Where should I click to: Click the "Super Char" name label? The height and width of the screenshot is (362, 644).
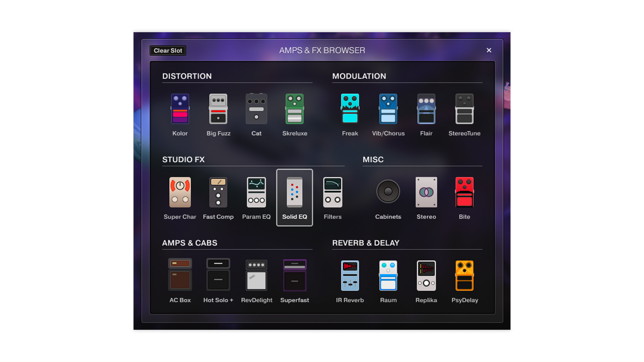pos(180,217)
